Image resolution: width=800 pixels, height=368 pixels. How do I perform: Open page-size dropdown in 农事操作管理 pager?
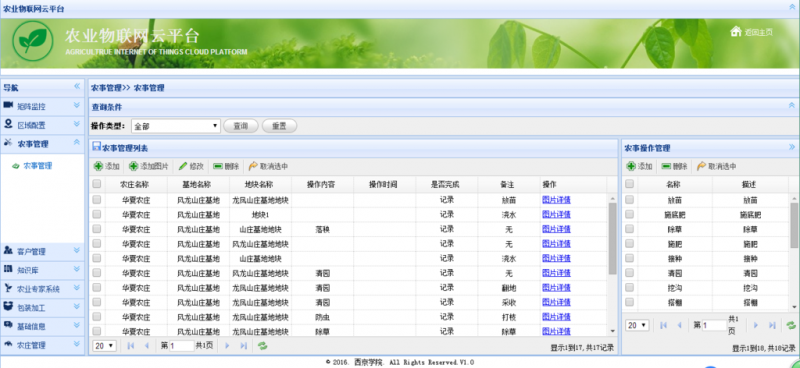click(637, 325)
